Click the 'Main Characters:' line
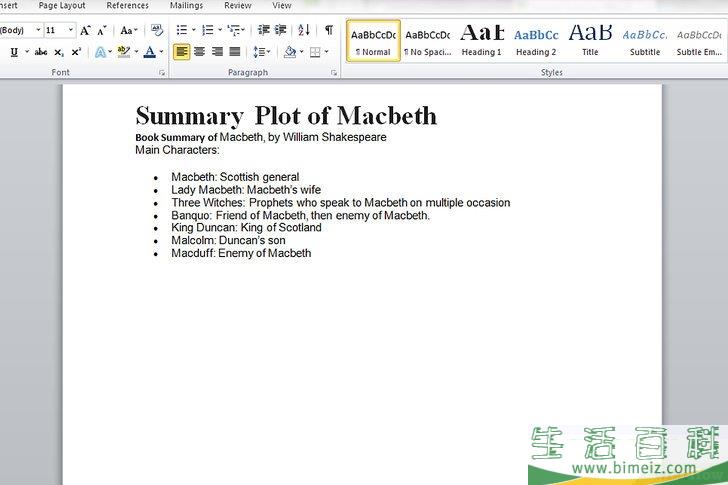 (177, 150)
